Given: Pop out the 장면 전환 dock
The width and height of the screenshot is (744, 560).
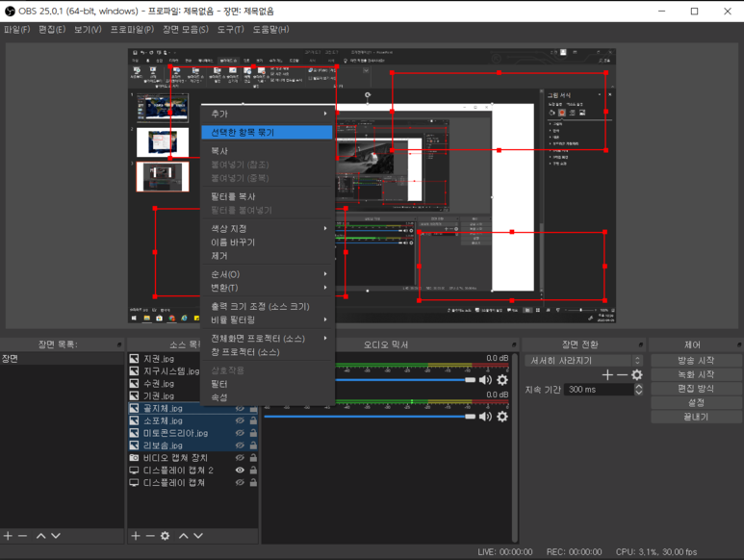Looking at the screenshot, I should (641, 344).
